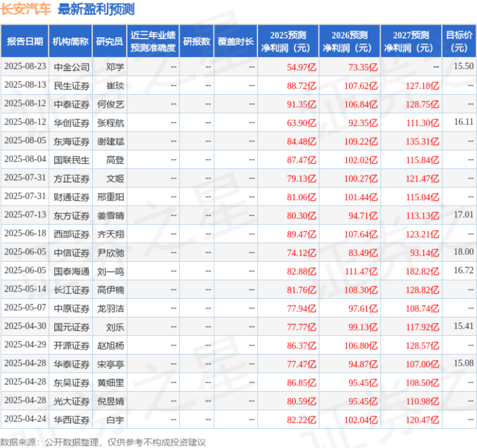Click the 机构简称 column header
477x448 pixels.
[70, 41]
